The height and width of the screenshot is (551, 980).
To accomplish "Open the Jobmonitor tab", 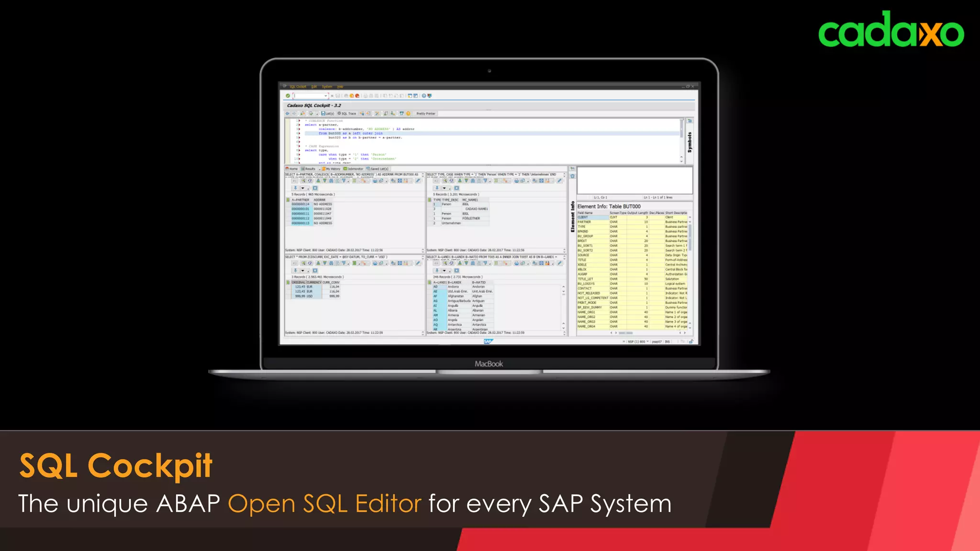I will [354, 169].
